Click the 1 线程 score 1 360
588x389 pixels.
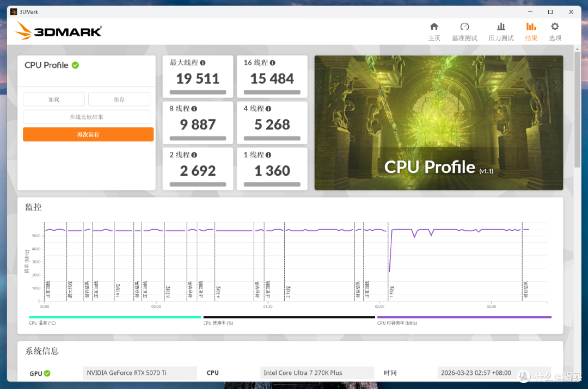(272, 171)
